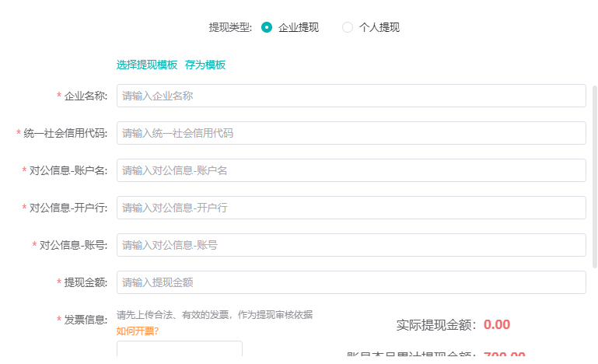Select the 企业提现 radio button
Viewport: 598px width, 364px height.
pyautogui.click(x=268, y=27)
